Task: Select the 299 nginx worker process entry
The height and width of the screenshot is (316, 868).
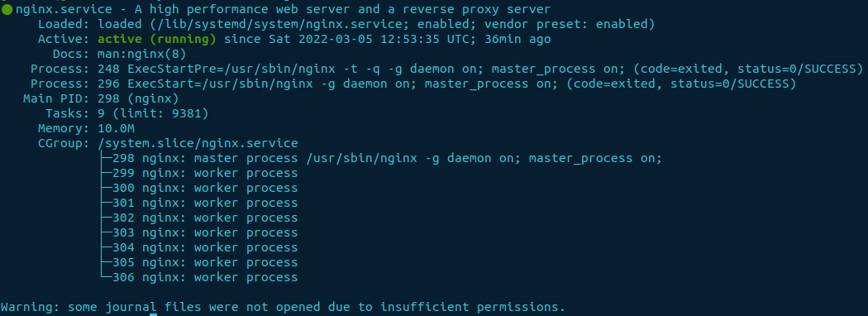Action: coord(205,174)
